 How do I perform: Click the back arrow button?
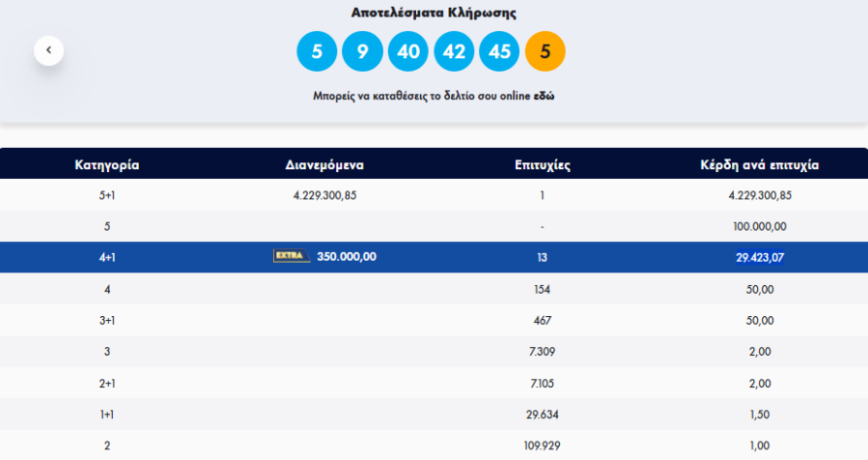pyautogui.click(x=48, y=50)
